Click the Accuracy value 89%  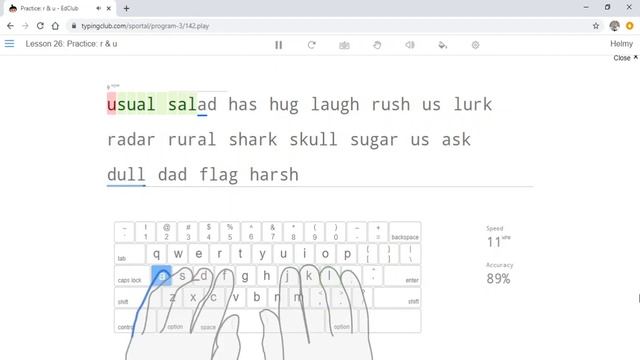pos(498,279)
